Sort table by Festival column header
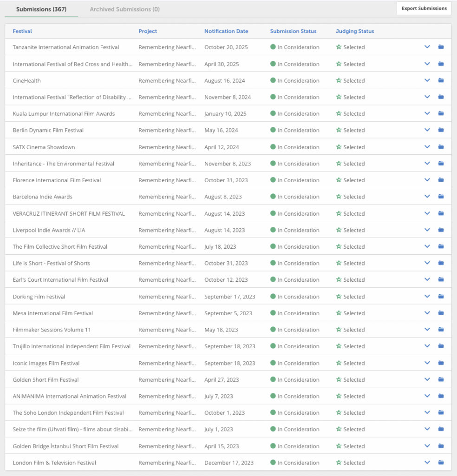Image resolution: width=457 pixels, height=476 pixels. pos(22,31)
